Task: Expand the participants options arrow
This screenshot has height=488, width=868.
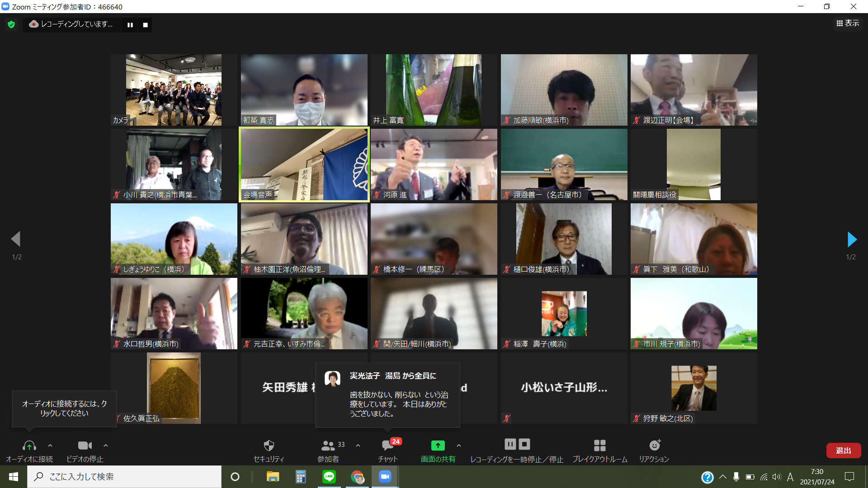Action: pyautogui.click(x=358, y=446)
